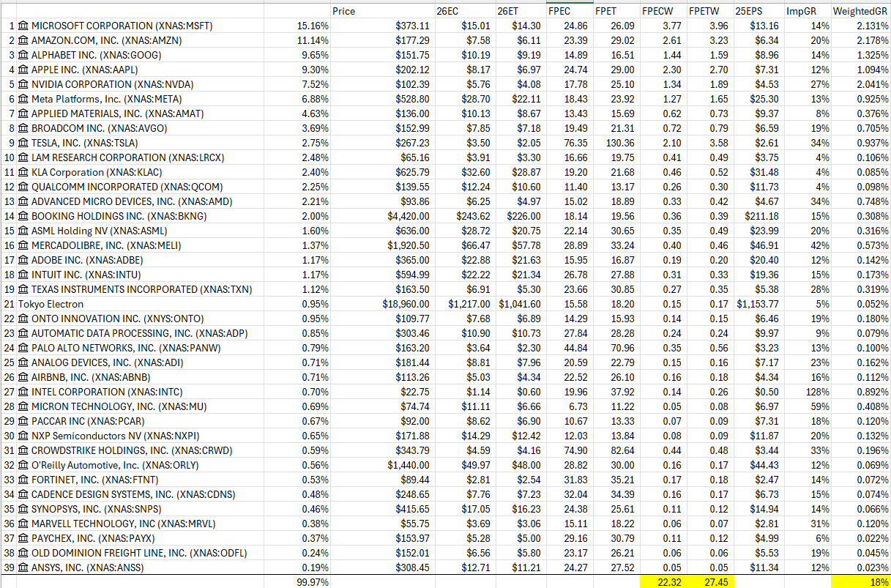The image size is (891, 588).
Task: Click the stock icon beside Meta Platforms
Action: pos(23,99)
